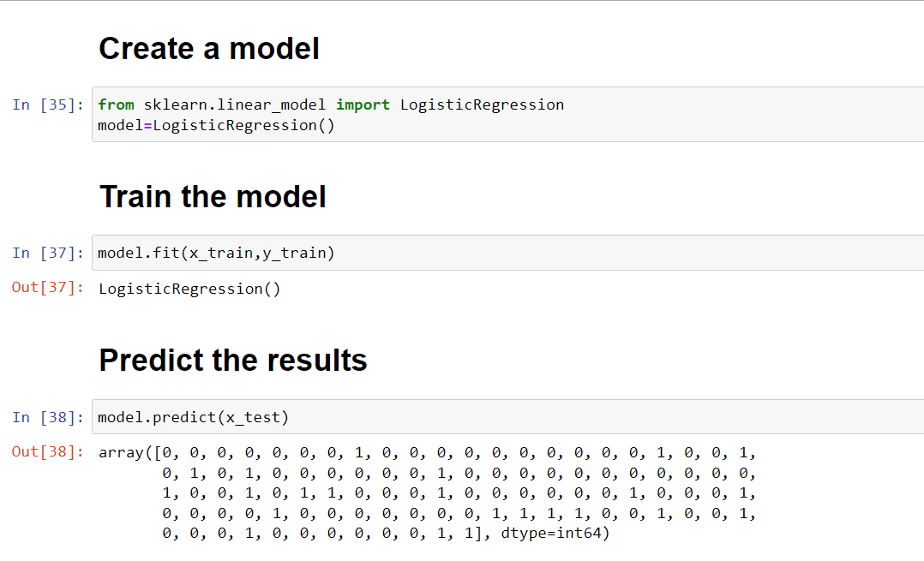Click the "Create a model" heading
The width and height of the screenshot is (924, 561).
(x=209, y=49)
